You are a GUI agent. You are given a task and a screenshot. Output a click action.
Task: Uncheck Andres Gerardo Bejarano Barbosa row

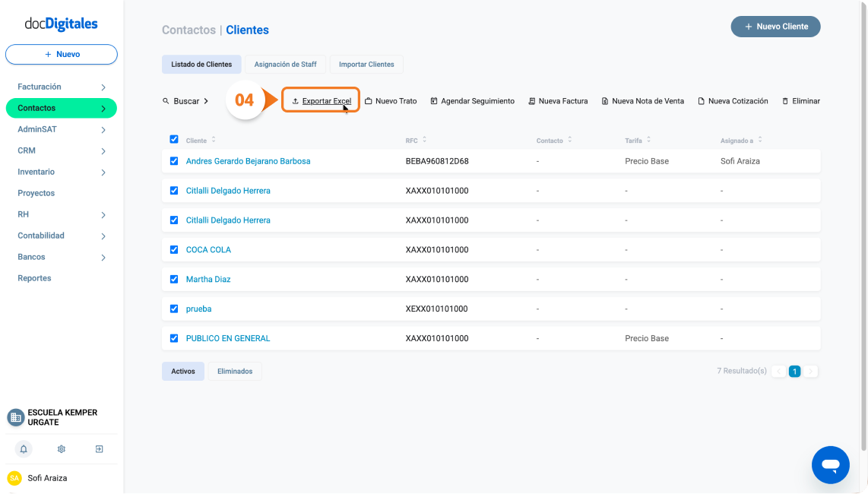click(174, 161)
